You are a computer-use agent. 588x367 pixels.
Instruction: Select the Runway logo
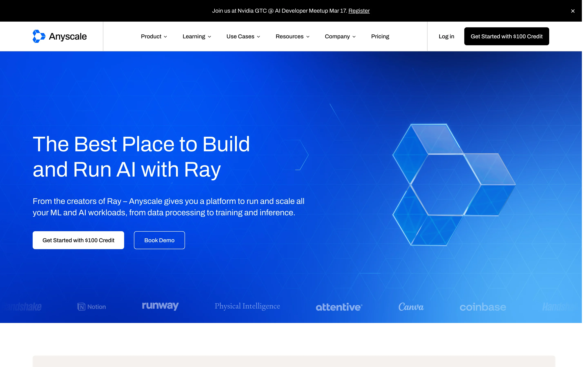pyautogui.click(x=160, y=306)
